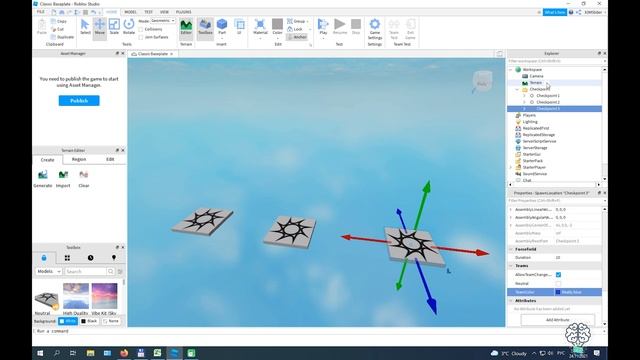Select Lighting in Explorer
640x360 pixels.
pyautogui.click(x=530, y=122)
